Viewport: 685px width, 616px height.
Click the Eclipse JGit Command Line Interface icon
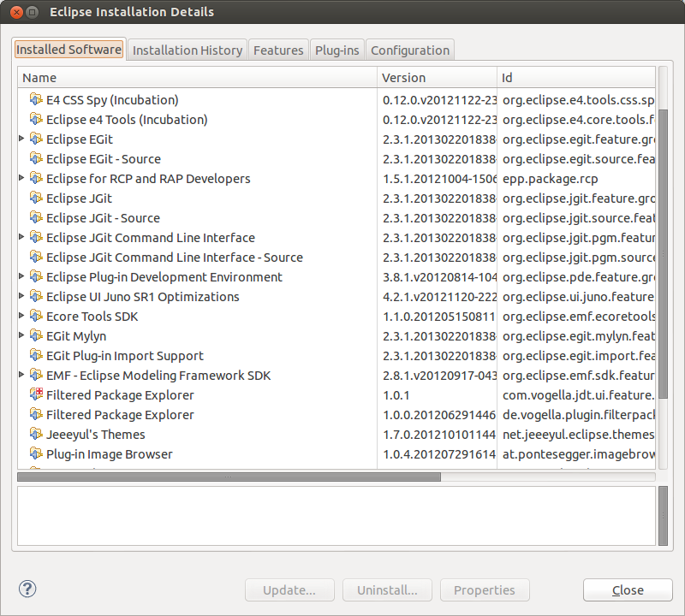coord(36,237)
